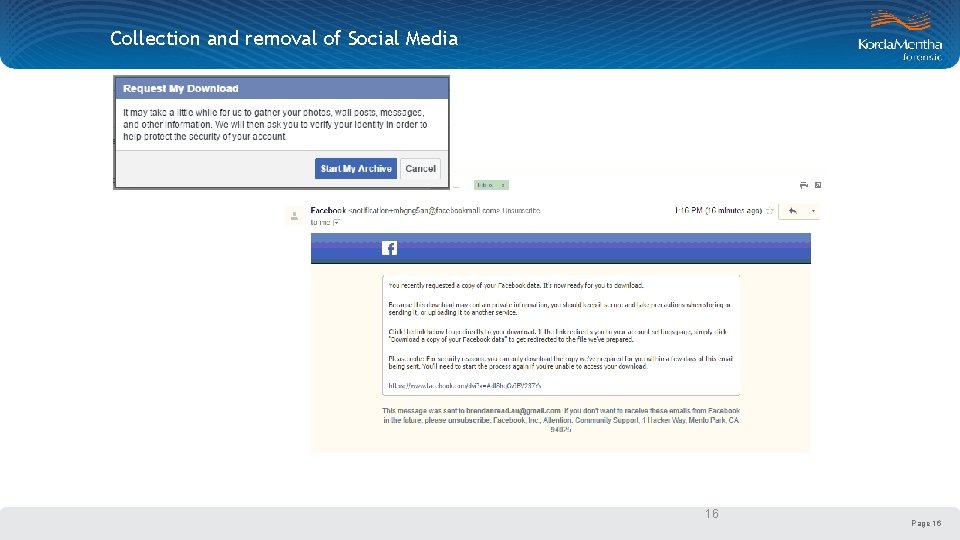Open the more options arrow beside reply
The width and height of the screenshot is (960, 540).
click(813, 211)
